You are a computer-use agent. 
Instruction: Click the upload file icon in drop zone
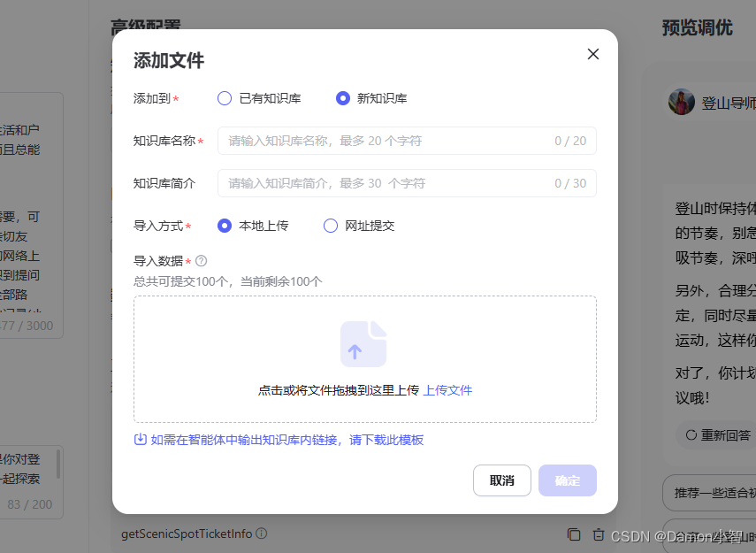363,344
